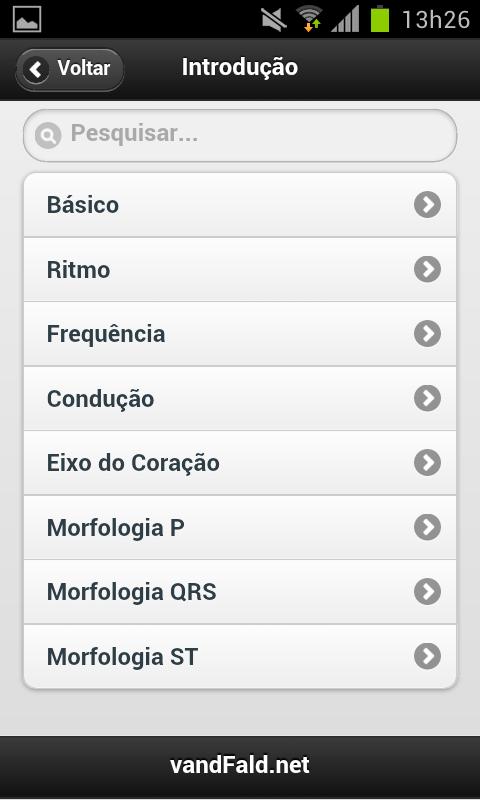Open Morfologia QRS chevron
The height and width of the screenshot is (800, 480).
click(x=427, y=591)
